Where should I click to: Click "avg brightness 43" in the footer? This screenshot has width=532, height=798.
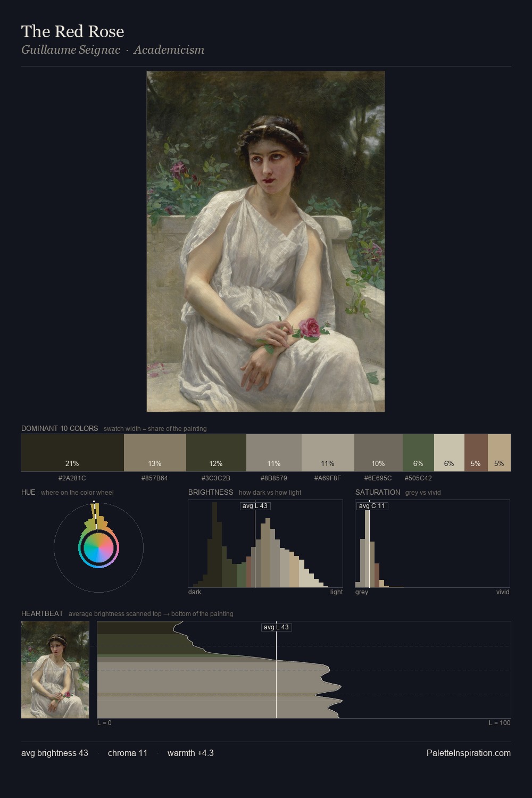pos(55,753)
